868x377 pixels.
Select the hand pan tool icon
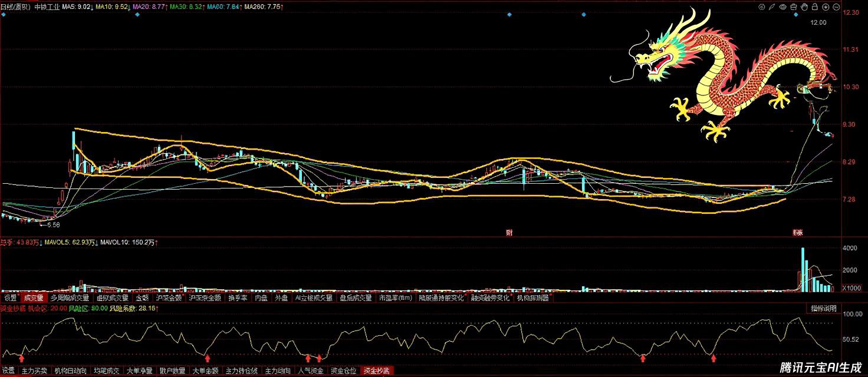tap(804, 7)
